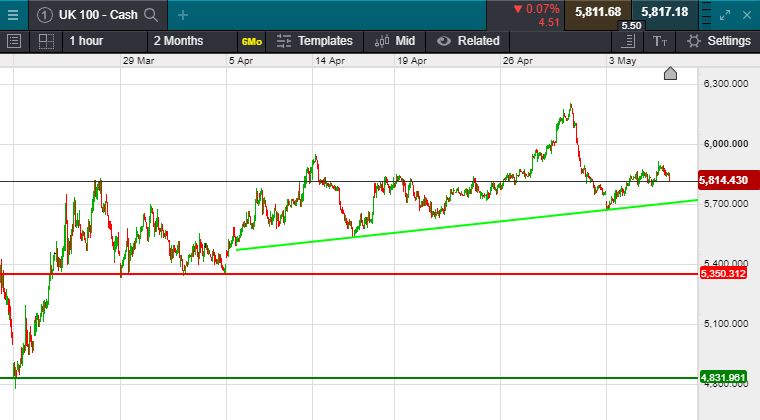Toggle the Related instruments view

[467, 41]
